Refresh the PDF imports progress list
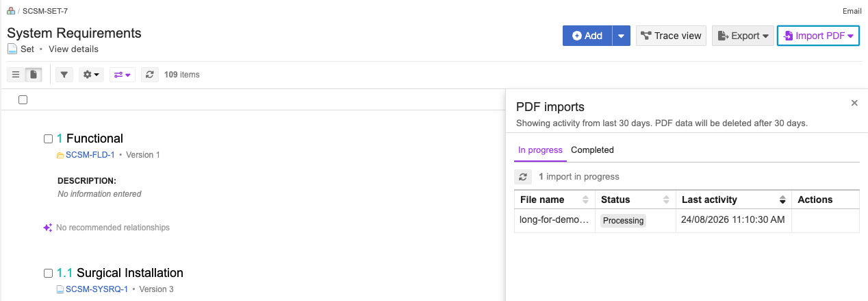The image size is (868, 301). pos(523,177)
